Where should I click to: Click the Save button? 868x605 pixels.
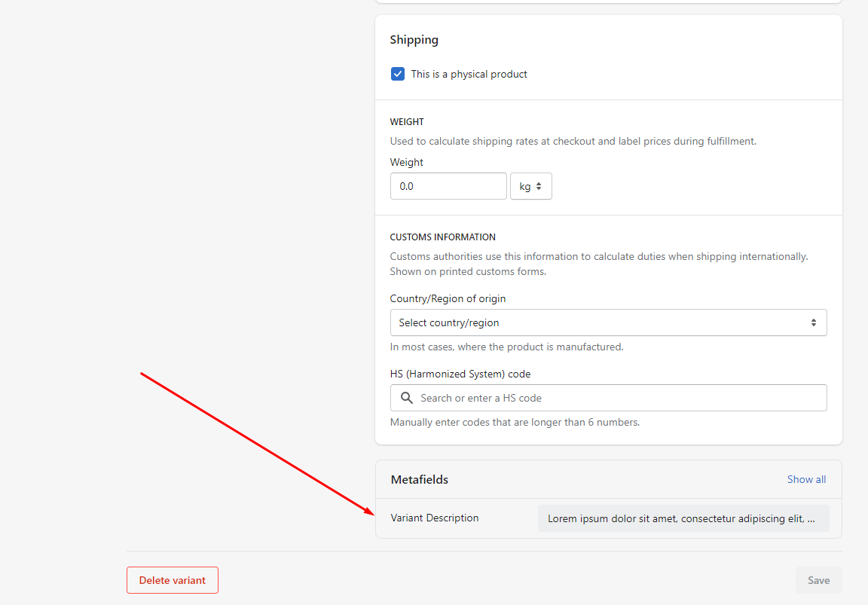pyautogui.click(x=818, y=580)
